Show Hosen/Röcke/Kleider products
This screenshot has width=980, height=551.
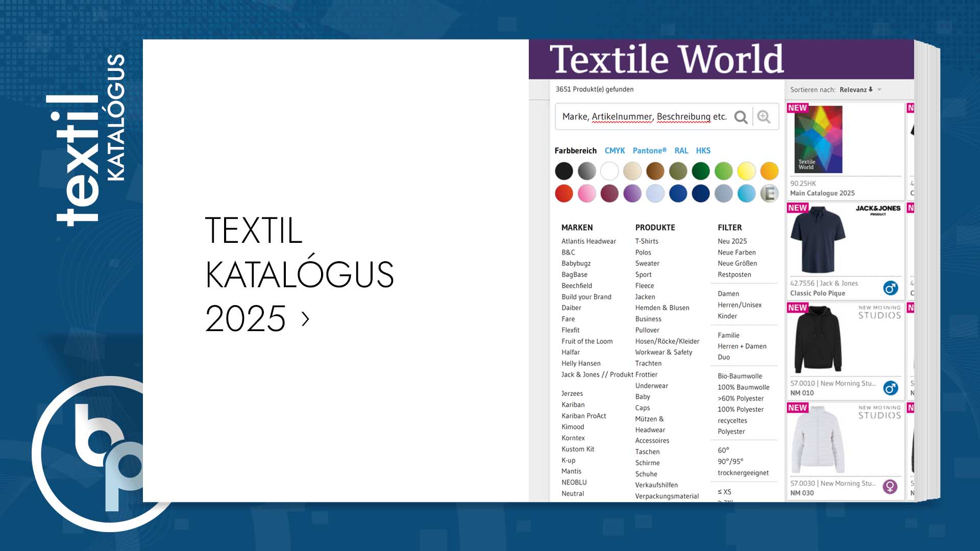pos(667,341)
